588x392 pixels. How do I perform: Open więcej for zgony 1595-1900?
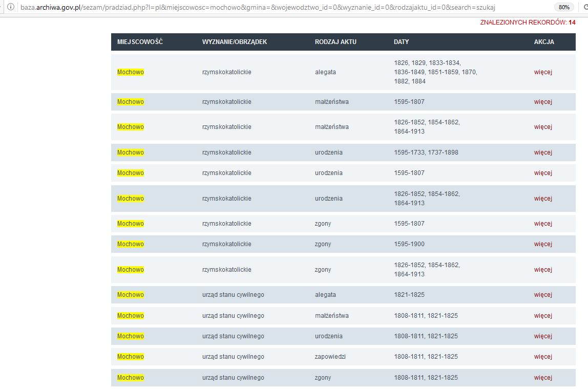point(542,244)
